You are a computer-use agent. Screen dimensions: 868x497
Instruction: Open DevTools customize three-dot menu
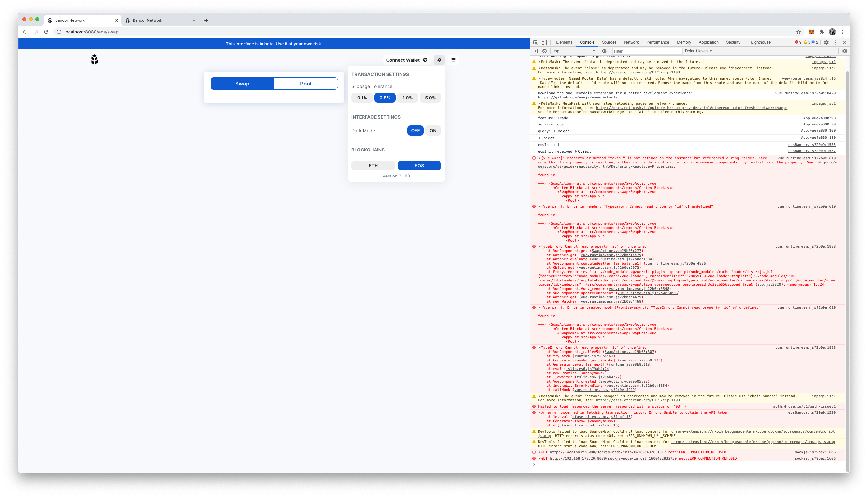click(x=836, y=42)
